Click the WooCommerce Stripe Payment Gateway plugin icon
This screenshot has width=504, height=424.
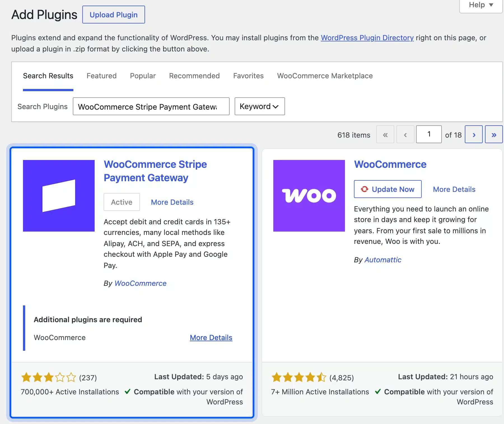59,196
